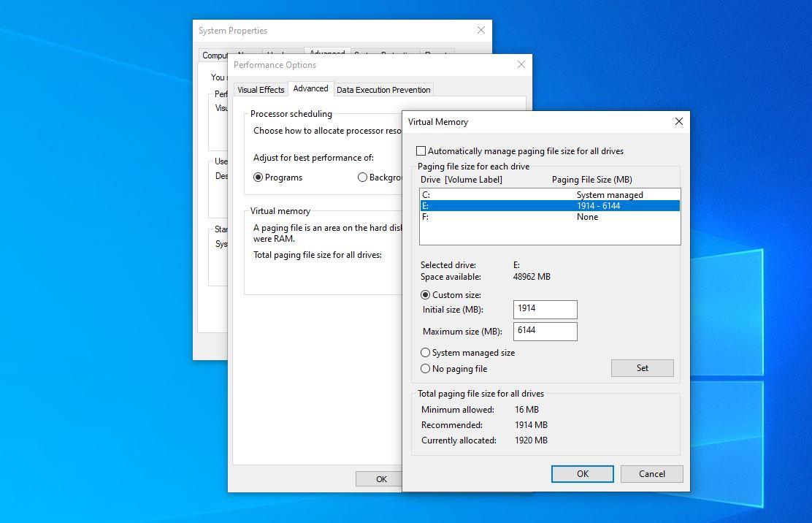Screen dimensions: 812x523
Task: Click Currently allocated 1920 MB value
Action: pyautogui.click(x=531, y=440)
